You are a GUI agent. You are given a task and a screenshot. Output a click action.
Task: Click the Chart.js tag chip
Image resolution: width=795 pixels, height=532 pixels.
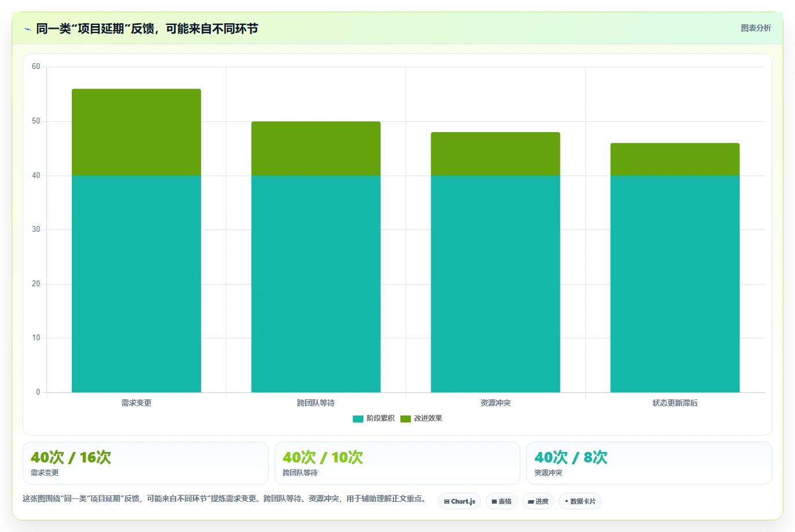point(460,501)
